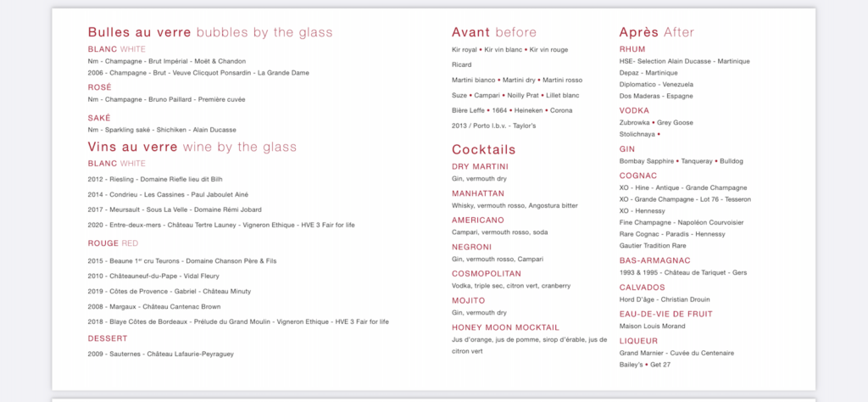Click the "Cocktails" section heading
This screenshot has height=402, width=868.
point(483,149)
